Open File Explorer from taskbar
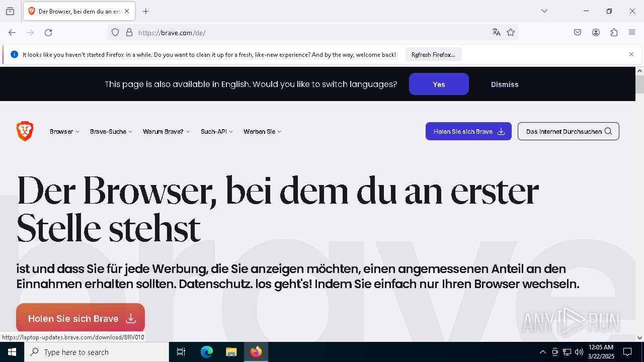Viewport: 644px width, 362px height. (x=231, y=352)
